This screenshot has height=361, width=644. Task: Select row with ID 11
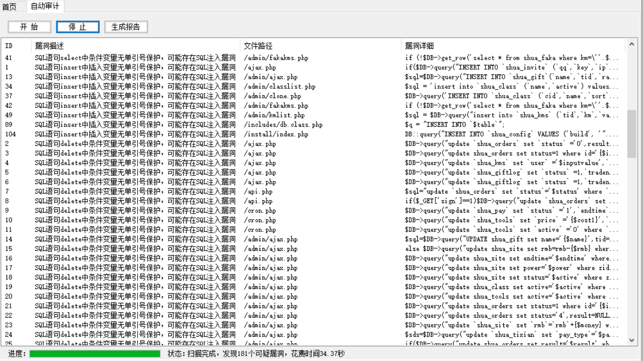[314, 229]
